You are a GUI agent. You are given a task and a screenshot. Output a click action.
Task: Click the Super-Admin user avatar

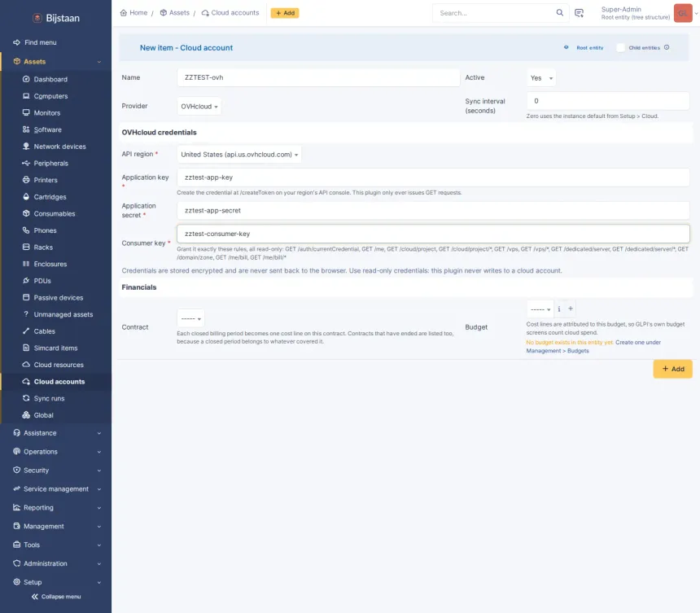pyautogui.click(x=683, y=13)
